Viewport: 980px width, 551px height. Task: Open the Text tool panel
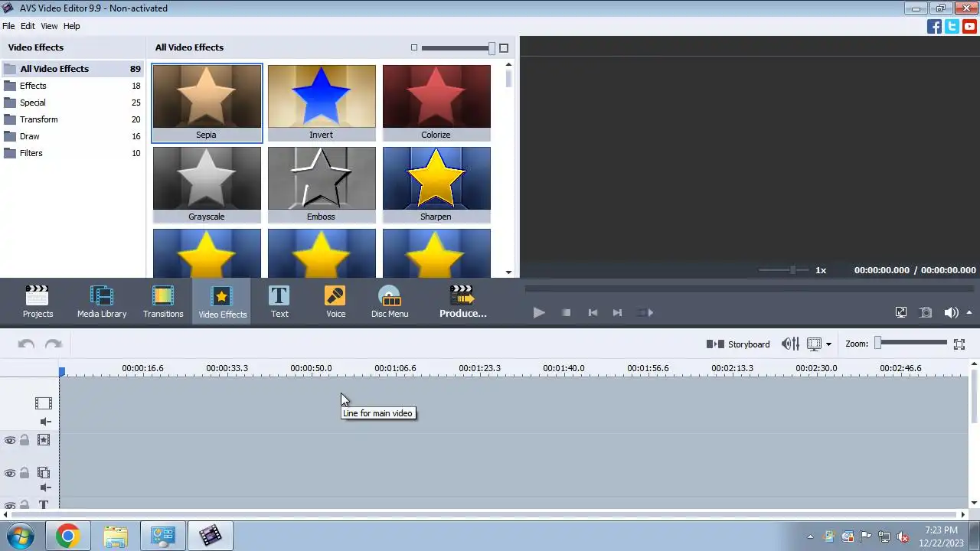point(279,301)
